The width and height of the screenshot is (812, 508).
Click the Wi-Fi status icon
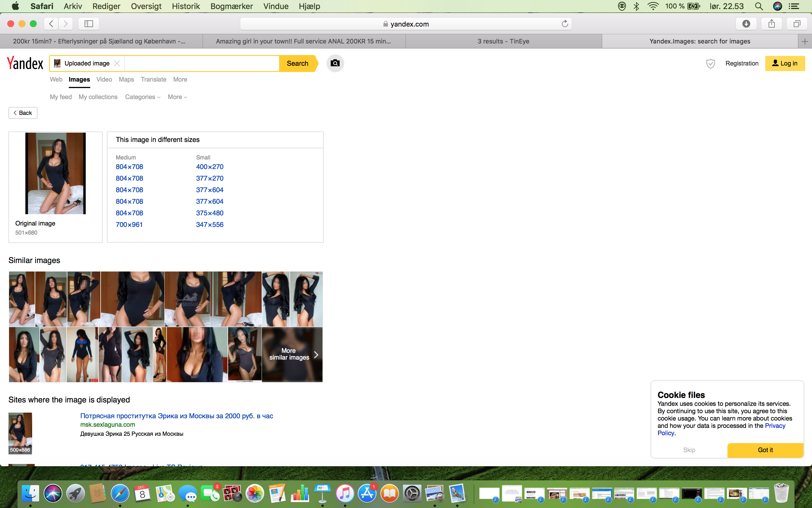coord(653,6)
